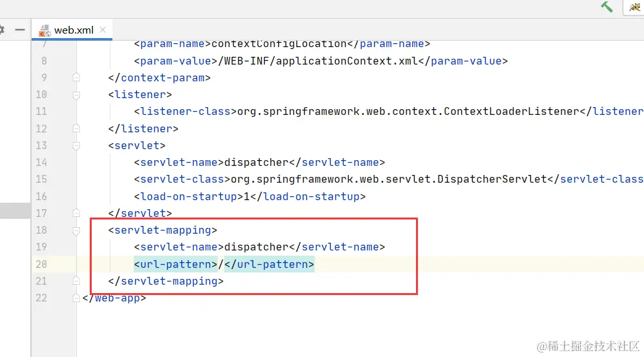Open the settings gear icon beside the tab bar

pyautogui.click(x=2, y=30)
